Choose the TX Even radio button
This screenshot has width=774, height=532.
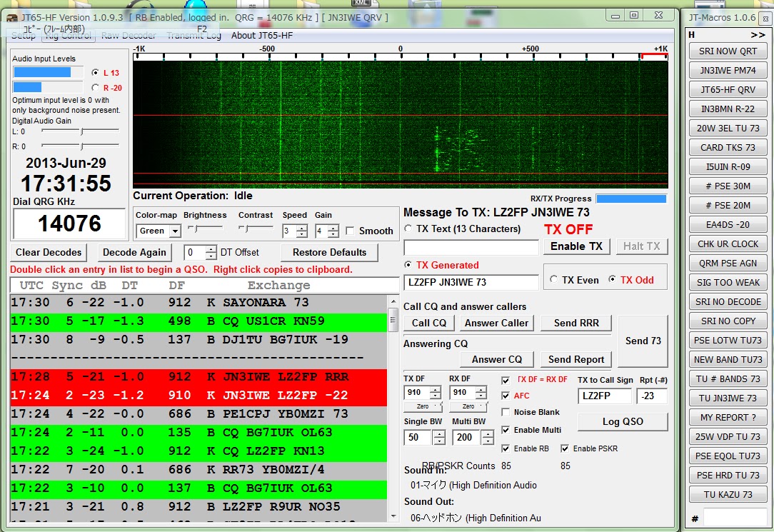tap(554, 280)
